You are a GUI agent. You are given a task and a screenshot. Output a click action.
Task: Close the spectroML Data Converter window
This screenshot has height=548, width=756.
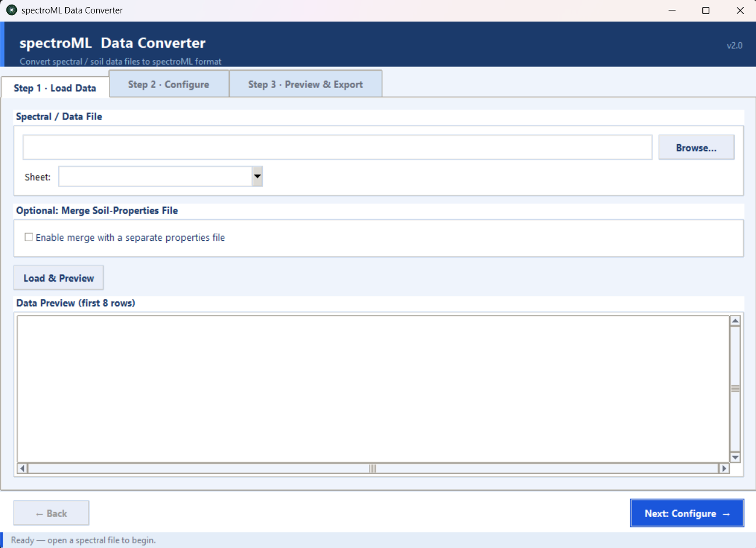click(740, 10)
